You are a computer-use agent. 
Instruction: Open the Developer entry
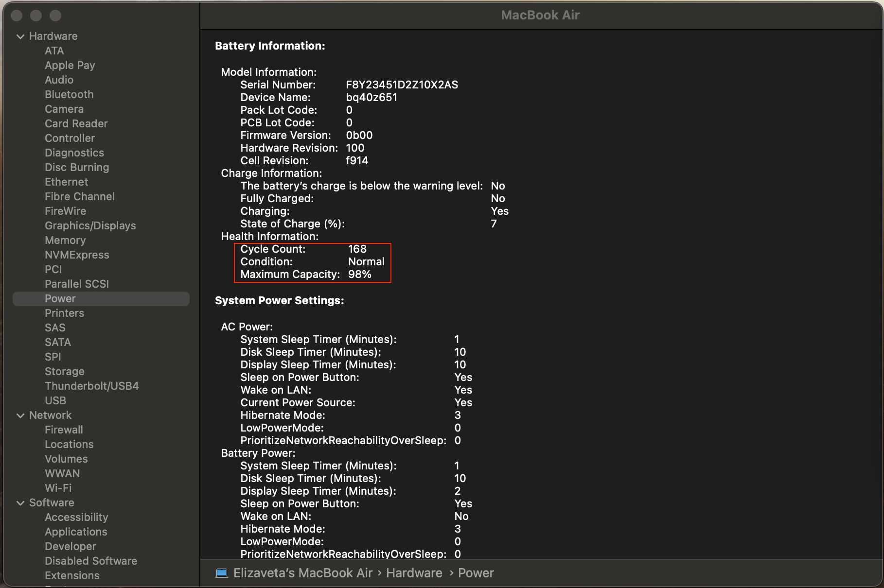71,546
